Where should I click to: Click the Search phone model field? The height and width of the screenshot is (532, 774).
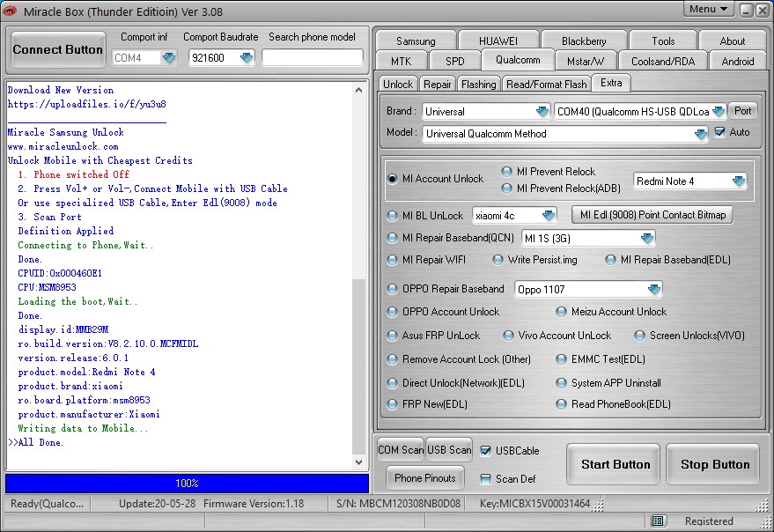(x=313, y=58)
